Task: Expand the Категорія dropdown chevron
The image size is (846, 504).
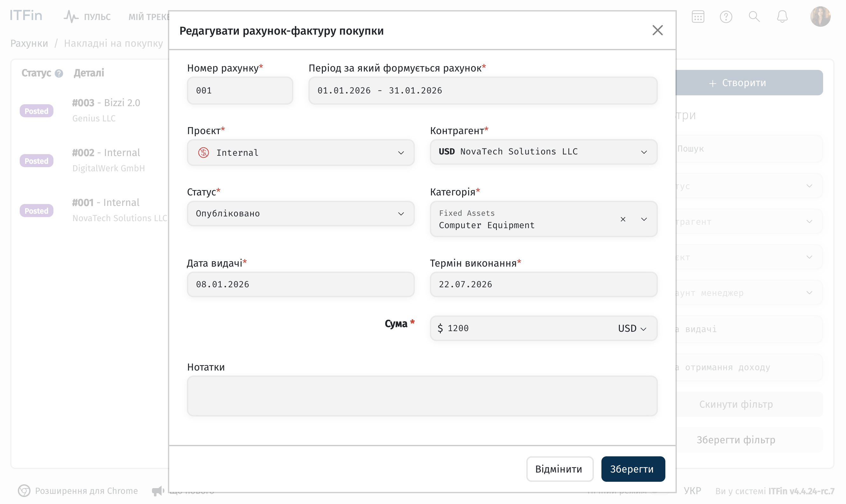Action: click(644, 219)
